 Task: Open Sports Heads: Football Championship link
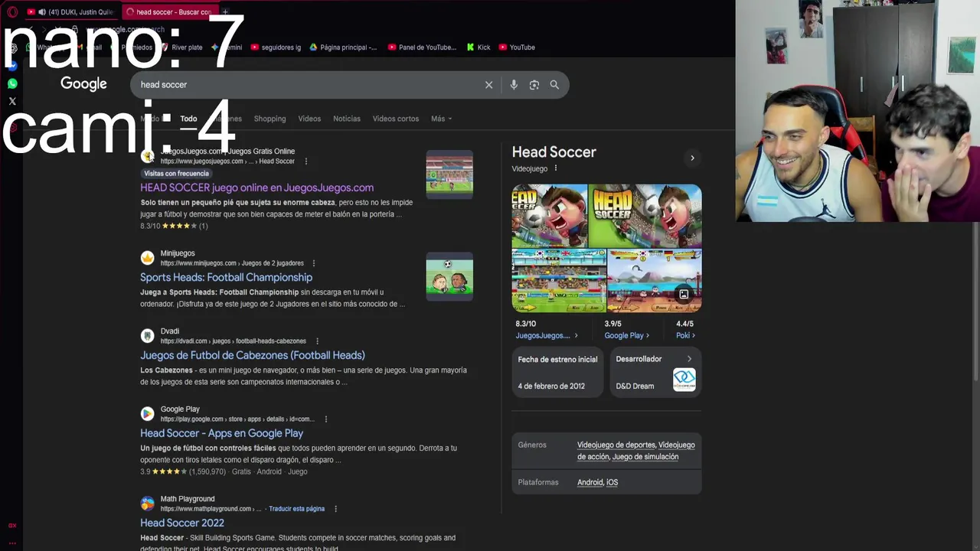226,277
